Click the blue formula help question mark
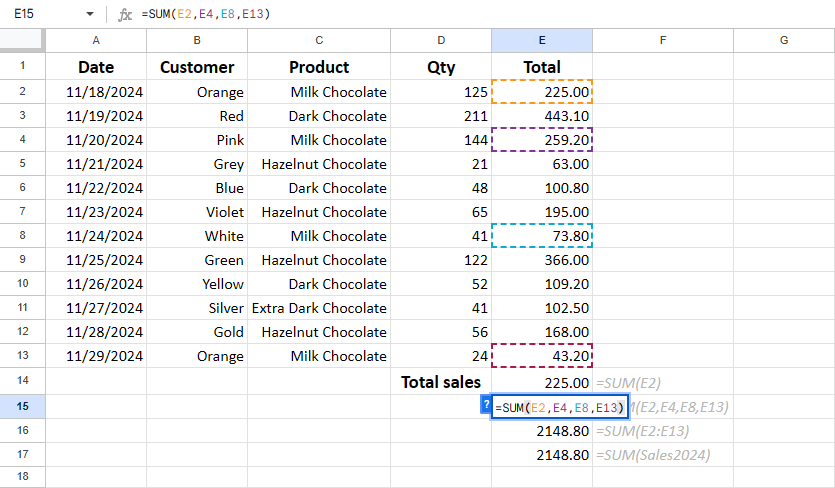The height and width of the screenshot is (488, 835). coord(486,405)
